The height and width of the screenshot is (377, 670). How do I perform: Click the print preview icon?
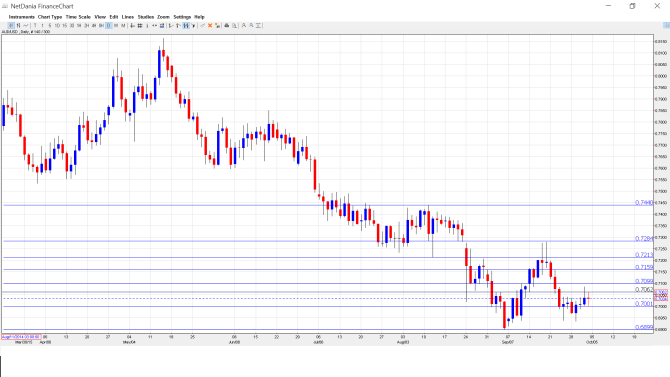[234, 26]
